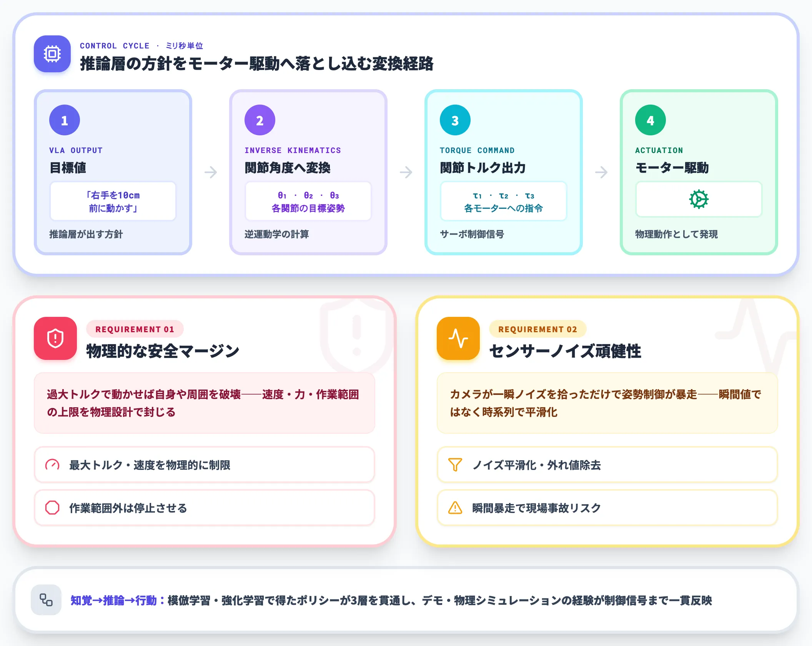
Task: Click the ACTUATION label
Action: pyautogui.click(x=659, y=150)
